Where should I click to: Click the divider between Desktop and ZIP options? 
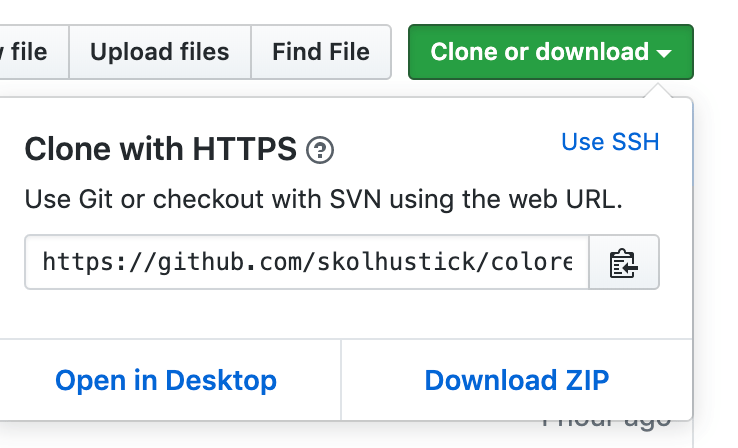(x=341, y=380)
